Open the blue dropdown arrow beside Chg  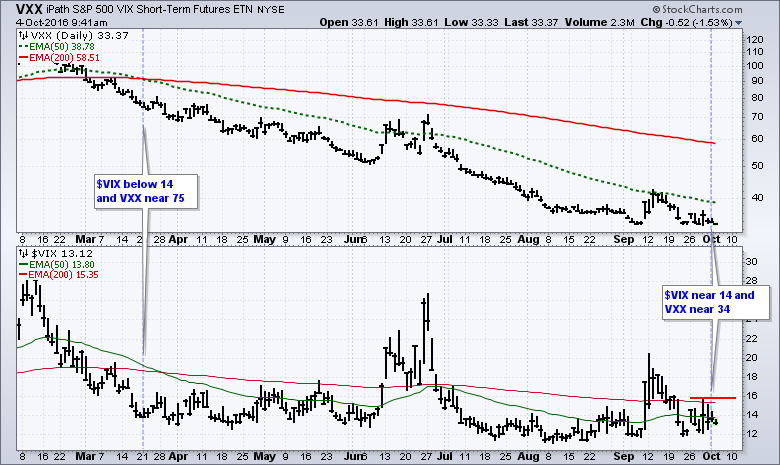point(738,23)
